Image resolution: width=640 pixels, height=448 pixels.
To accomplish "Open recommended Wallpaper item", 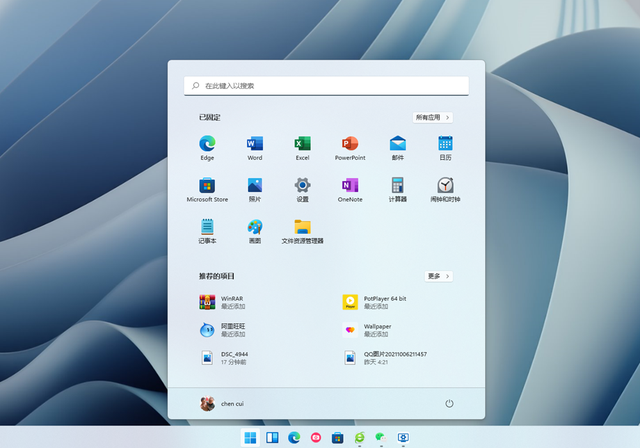I will pyautogui.click(x=367, y=330).
